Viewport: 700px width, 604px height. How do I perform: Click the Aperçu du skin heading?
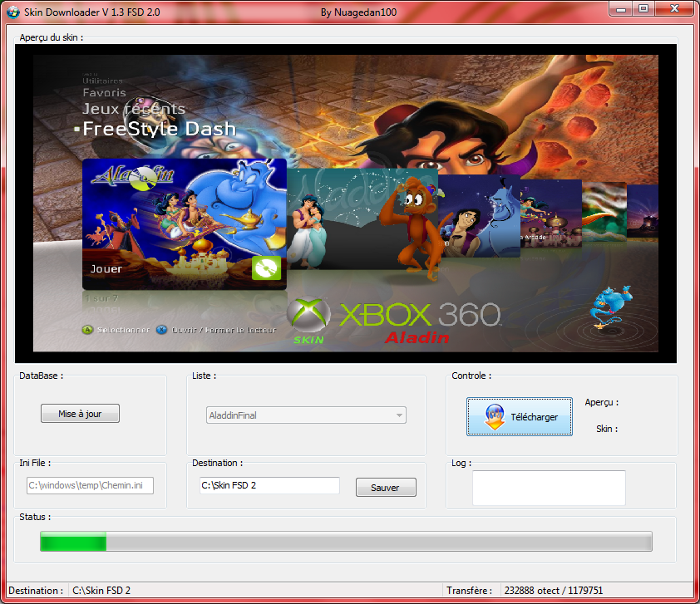(x=52, y=37)
